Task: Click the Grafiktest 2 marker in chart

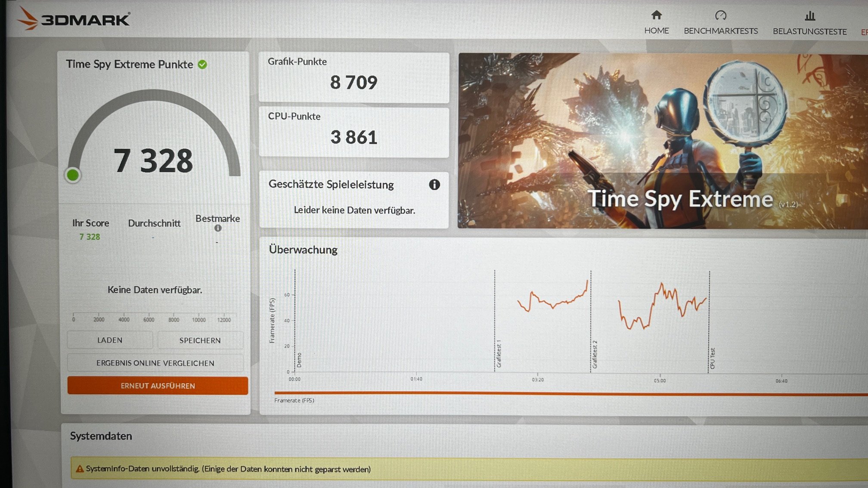Action: (x=594, y=354)
